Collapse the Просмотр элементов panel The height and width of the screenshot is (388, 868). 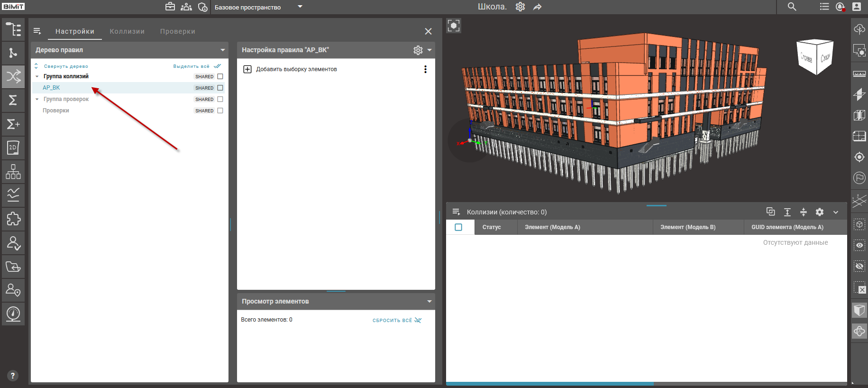[429, 301]
